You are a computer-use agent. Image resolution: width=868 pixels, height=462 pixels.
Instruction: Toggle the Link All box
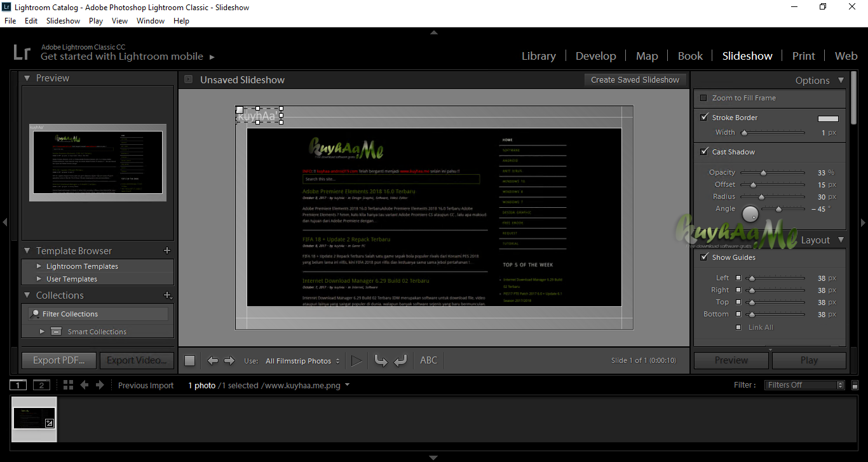[x=738, y=327]
